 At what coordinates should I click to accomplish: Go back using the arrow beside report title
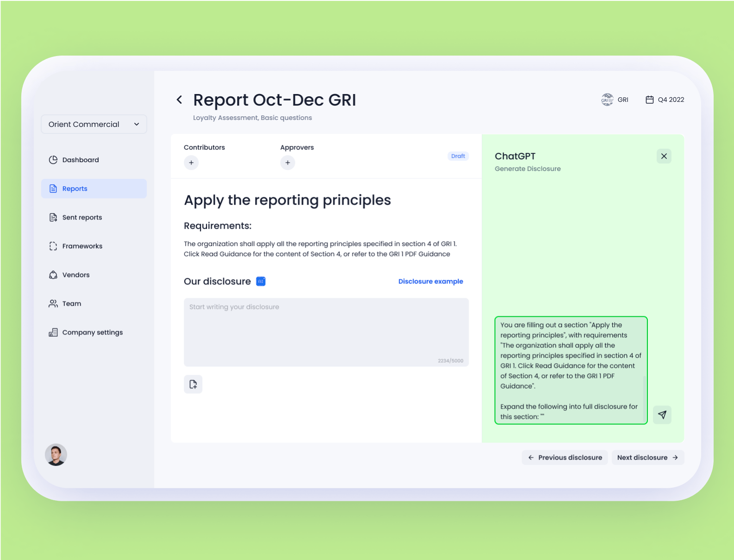pyautogui.click(x=179, y=100)
